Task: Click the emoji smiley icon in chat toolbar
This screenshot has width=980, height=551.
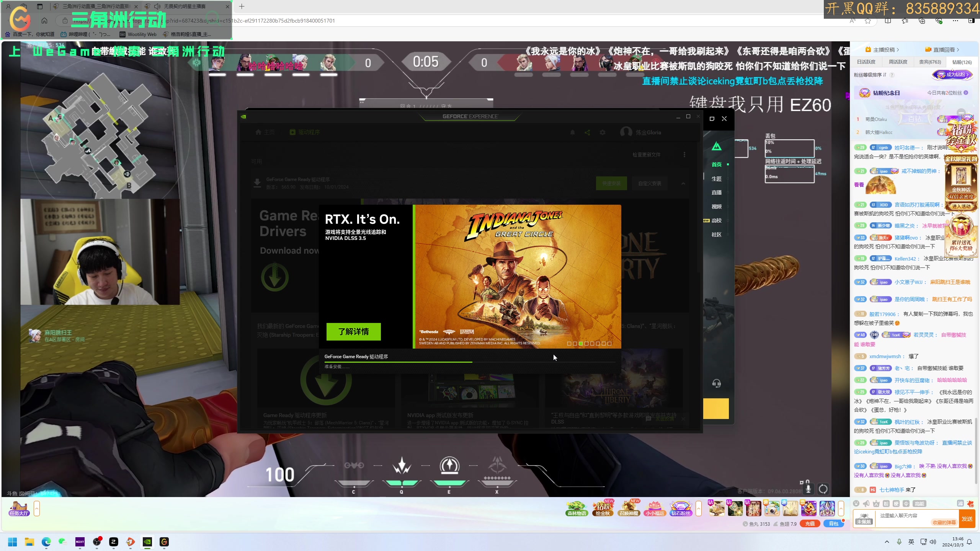Action: [x=856, y=504]
